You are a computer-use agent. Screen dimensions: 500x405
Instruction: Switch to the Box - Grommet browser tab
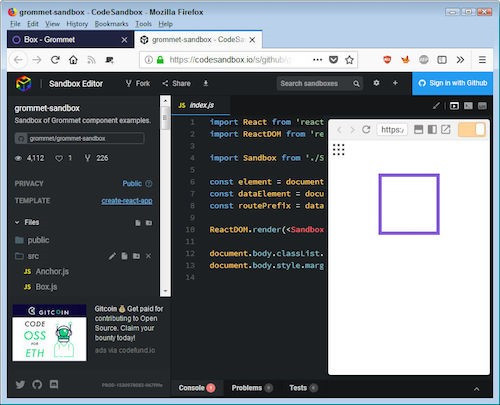[70, 39]
